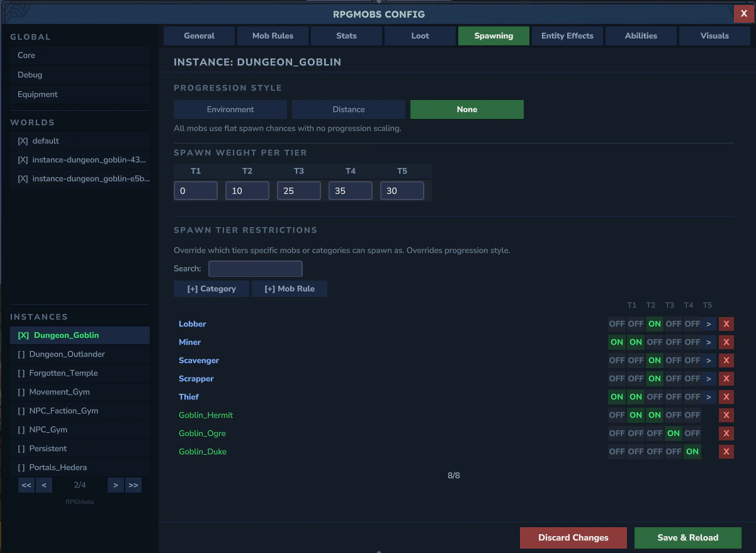The image size is (756, 553).
Task: Expand the Lobber row chevron
Action: pos(709,323)
